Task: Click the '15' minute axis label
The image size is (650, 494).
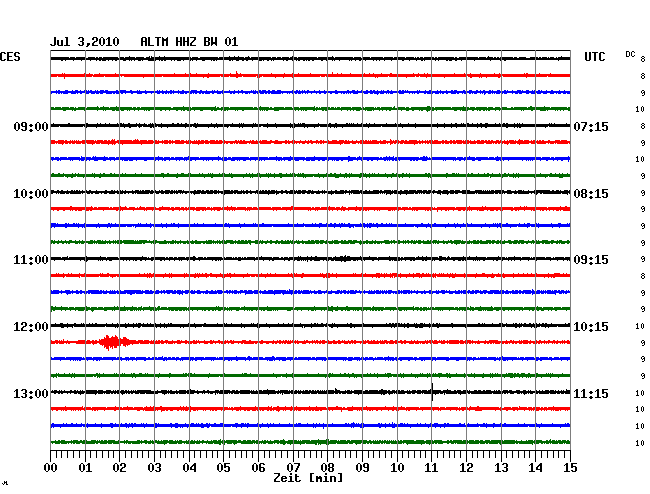Action: point(570,467)
